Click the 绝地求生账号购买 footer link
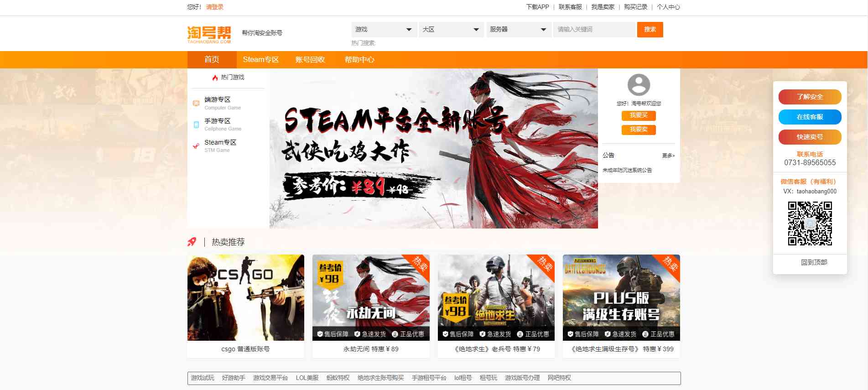The width and height of the screenshot is (868, 390). [x=381, y=378]
